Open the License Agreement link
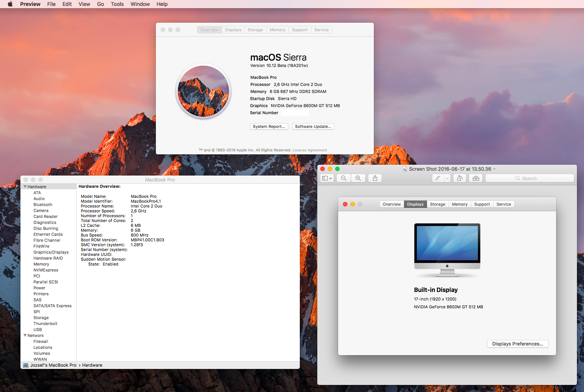584x392 pixels. click(309, 150)
